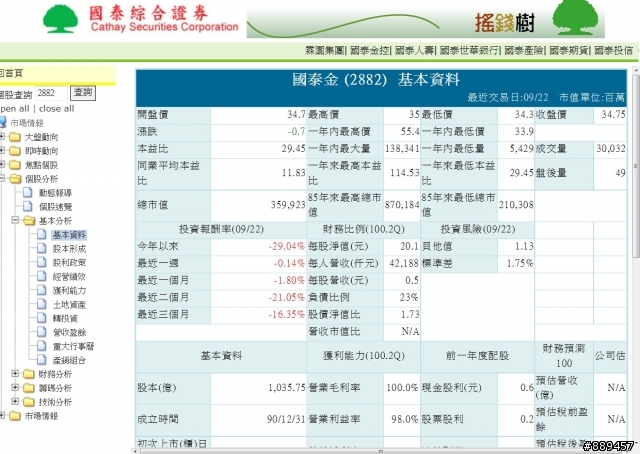The height and width of the screenshot is (454, 640).
Task: Collapse the 個股分析 tree node
Action: tap(2, 178)
